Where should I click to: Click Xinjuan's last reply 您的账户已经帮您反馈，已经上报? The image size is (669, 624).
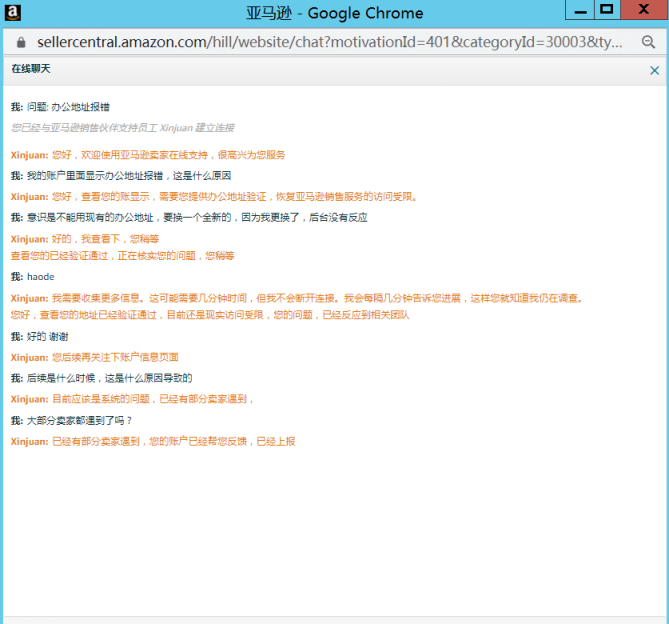click(153, 441)
